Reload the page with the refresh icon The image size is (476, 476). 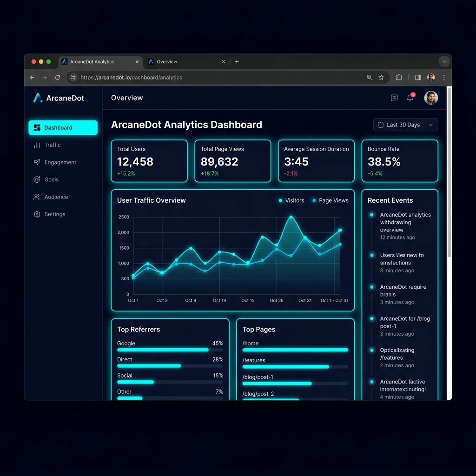[x=57, y=78]
